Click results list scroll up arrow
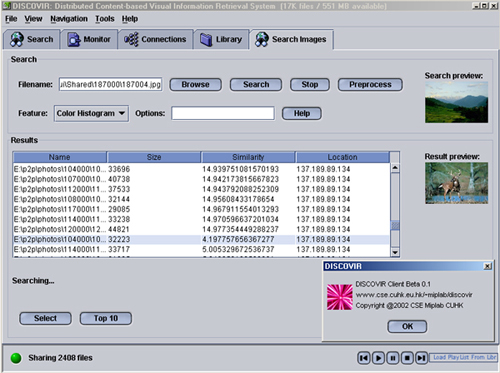This screenshot has height=373, width=500. click(x=395, y=167)
